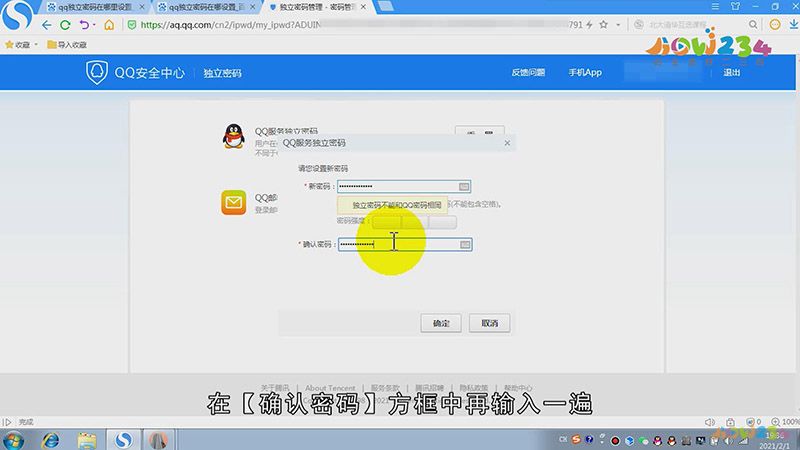Open soft keyboard icon in 新密码 field
Viewport: 800px width, 450px height.
click(x=464, y=186)
